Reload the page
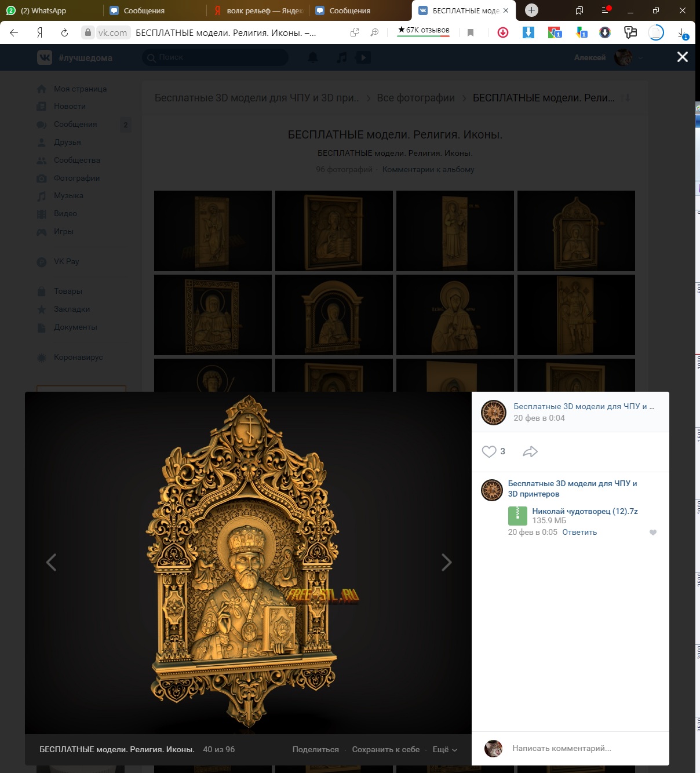The image size is (700, 773). (x=64, y=32)
